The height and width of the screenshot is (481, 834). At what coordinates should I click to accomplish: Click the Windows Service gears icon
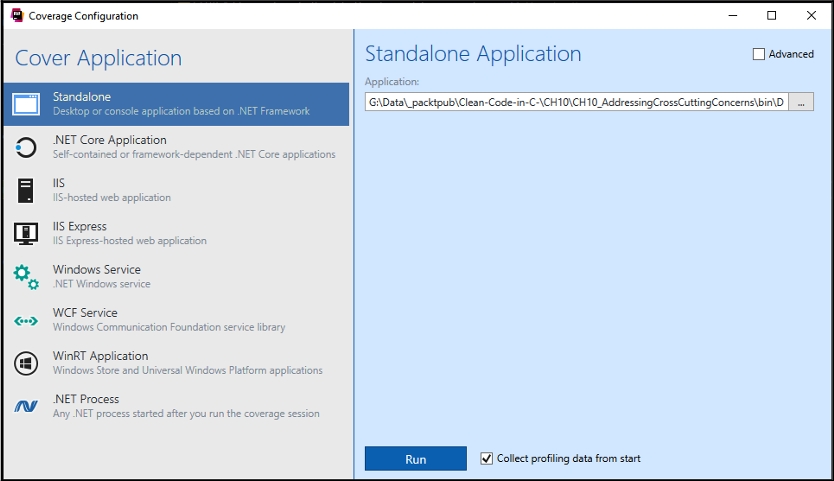pyautogui.click(x=26, y=277)
